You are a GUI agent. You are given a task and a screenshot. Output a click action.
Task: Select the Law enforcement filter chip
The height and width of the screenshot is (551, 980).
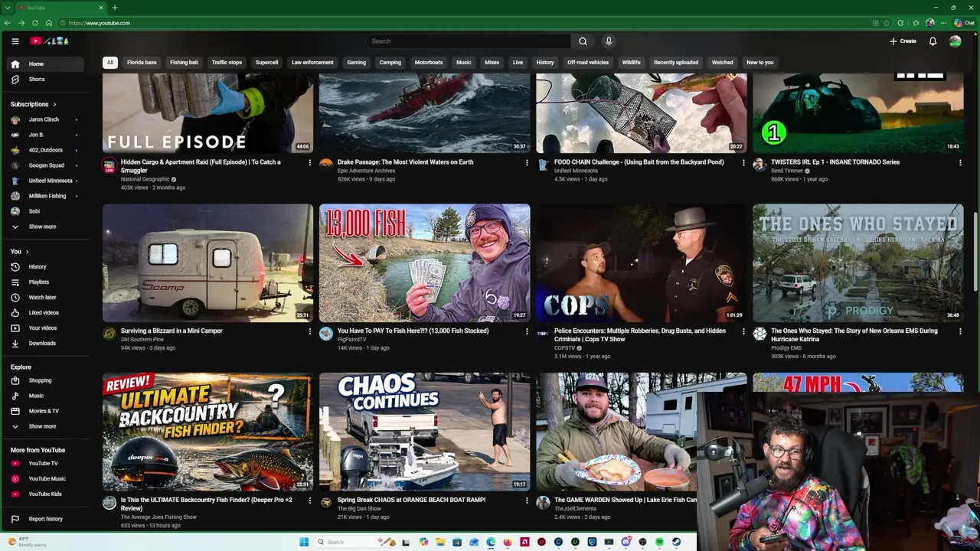(312, 63)
